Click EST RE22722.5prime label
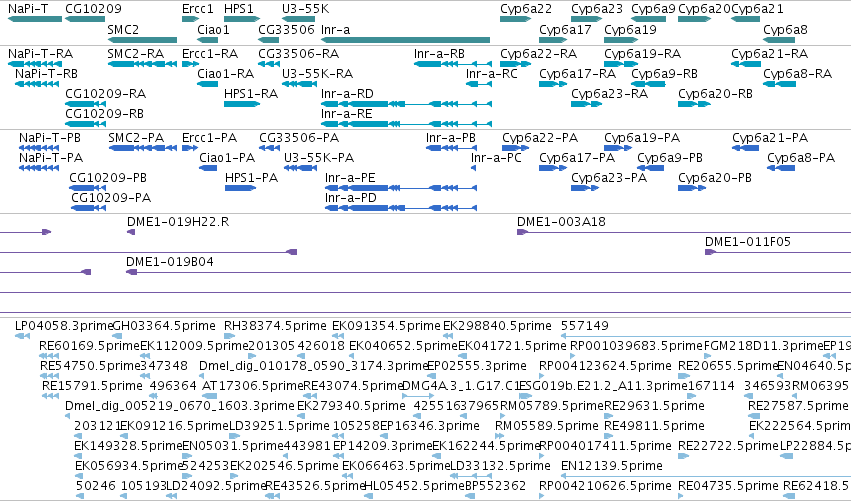The width and height of the screenshot is (851, 501). [728, 446]
